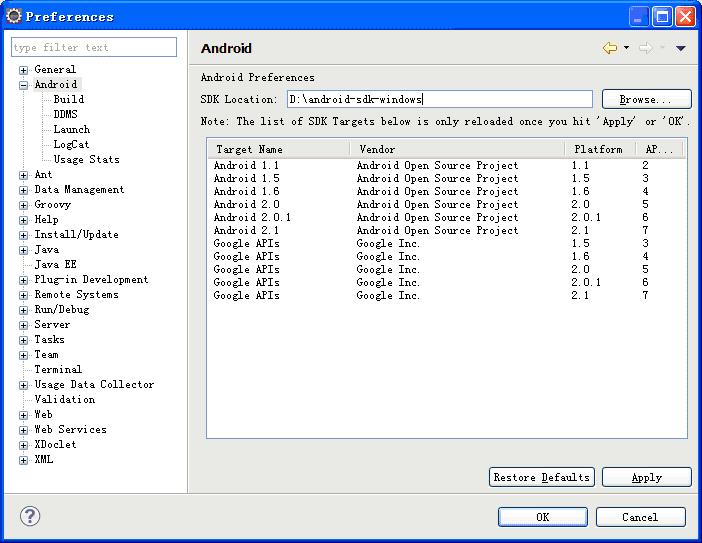
Task: Collapse the Android tree node
Action: 23,85
